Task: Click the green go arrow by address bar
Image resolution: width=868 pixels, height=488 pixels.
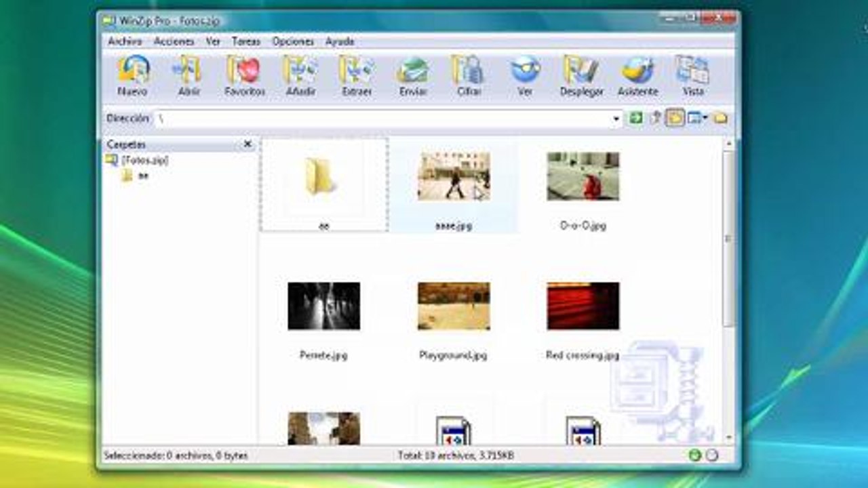Action: 635,118
